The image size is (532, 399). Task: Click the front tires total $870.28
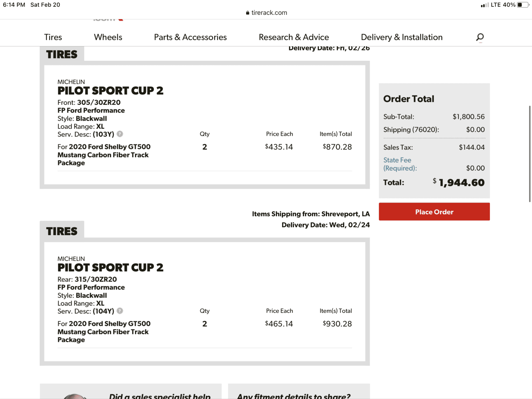click(337, 147)
